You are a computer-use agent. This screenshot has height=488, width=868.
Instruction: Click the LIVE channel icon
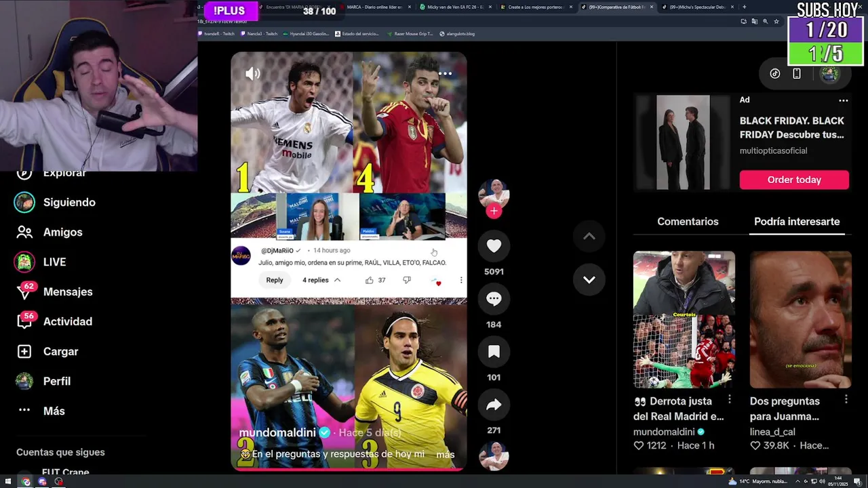point(24,262)
